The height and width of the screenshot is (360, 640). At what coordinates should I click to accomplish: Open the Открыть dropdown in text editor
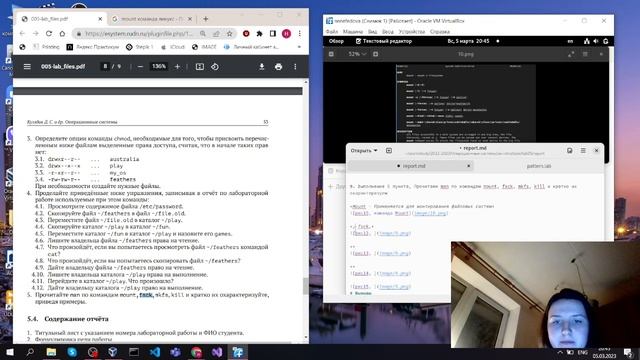tap(364, 151)
